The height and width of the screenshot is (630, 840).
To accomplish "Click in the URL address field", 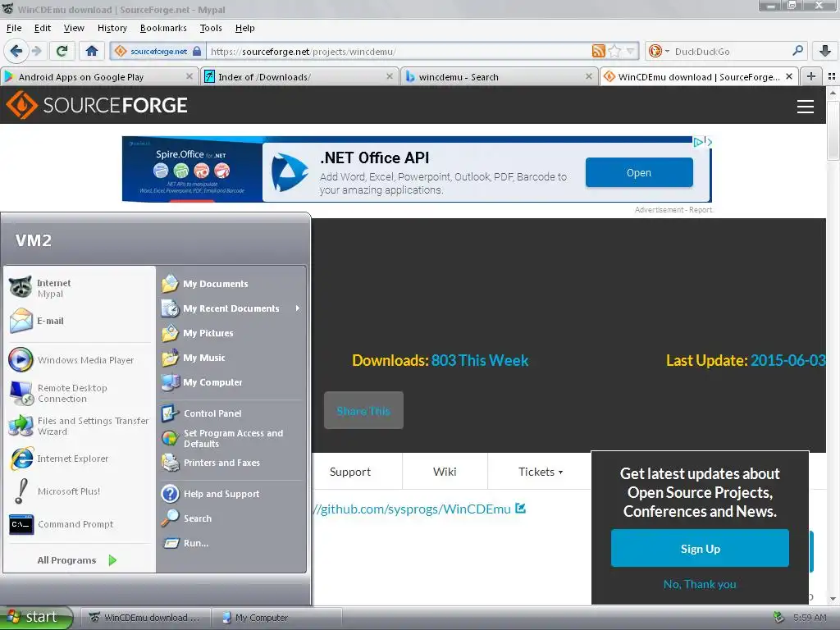I will [399, 52].
